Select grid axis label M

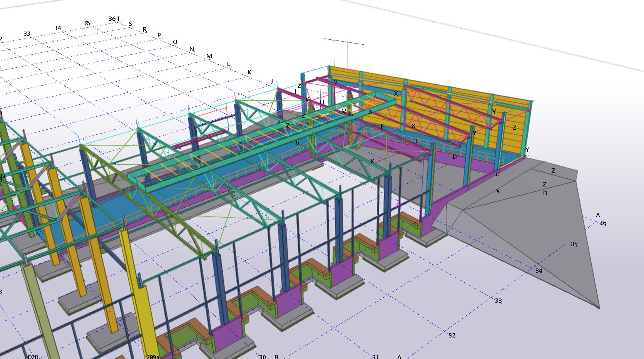[209, 56]
